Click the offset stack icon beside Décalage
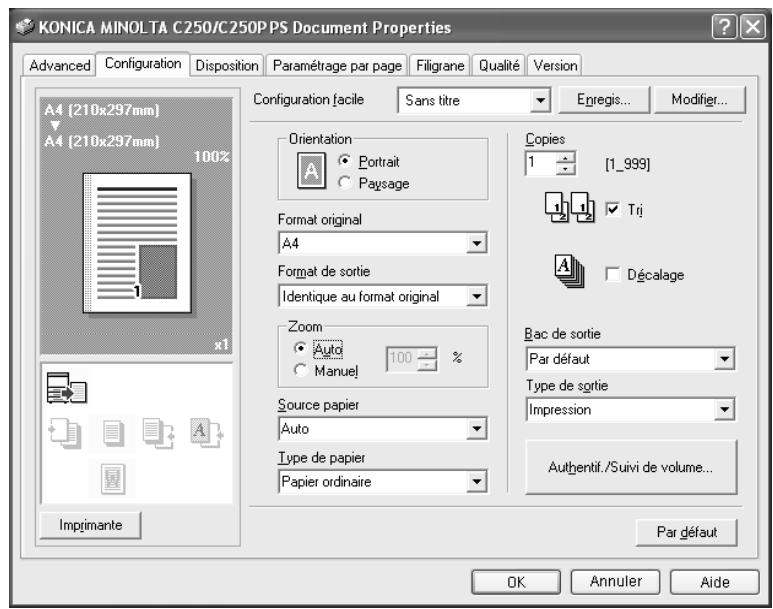The height and width of the screenshot is (609, 773). point(569,271)
